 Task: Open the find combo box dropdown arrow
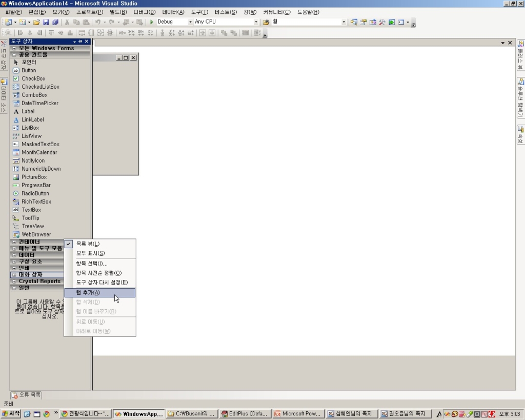[344, 22]
